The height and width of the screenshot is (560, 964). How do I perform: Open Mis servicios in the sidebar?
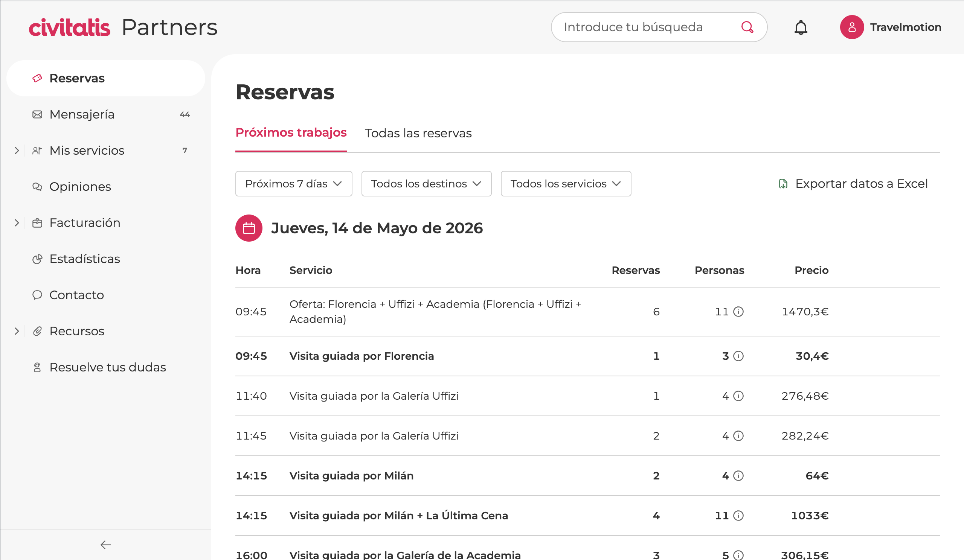pyautogui.click(x=105, y=151)
